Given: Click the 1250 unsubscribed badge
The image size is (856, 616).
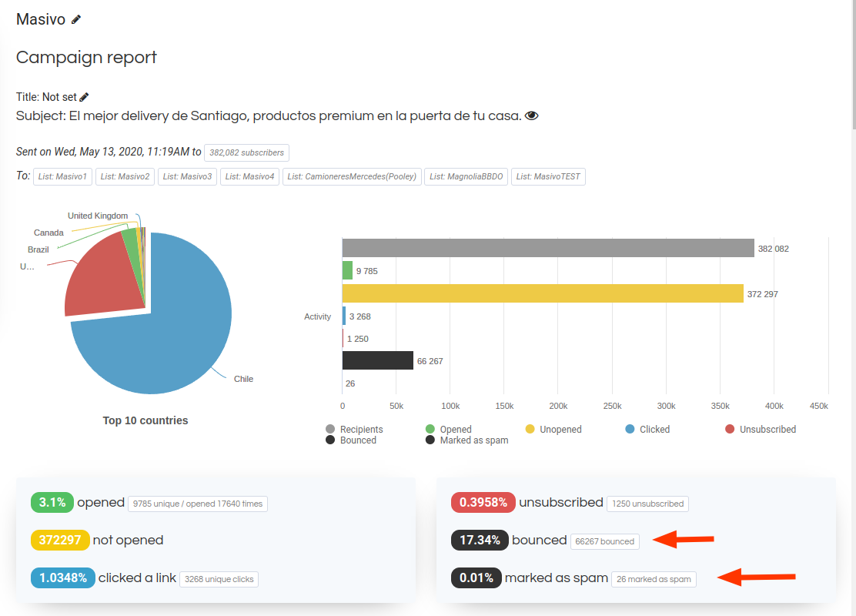Looking at the screenshot, I should pos(647,504).
